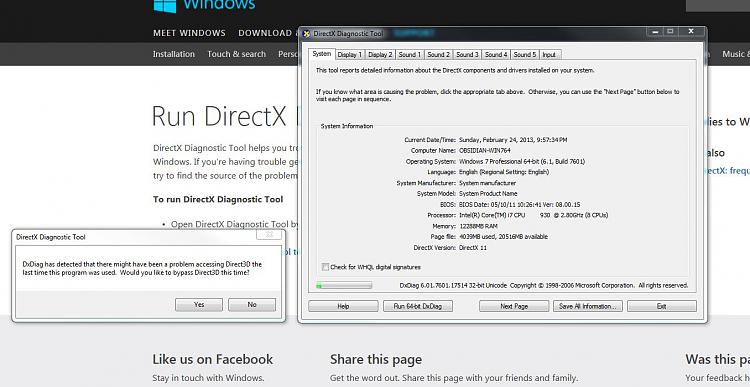
Task: Click the Language value English
Action: pos(504,172)
